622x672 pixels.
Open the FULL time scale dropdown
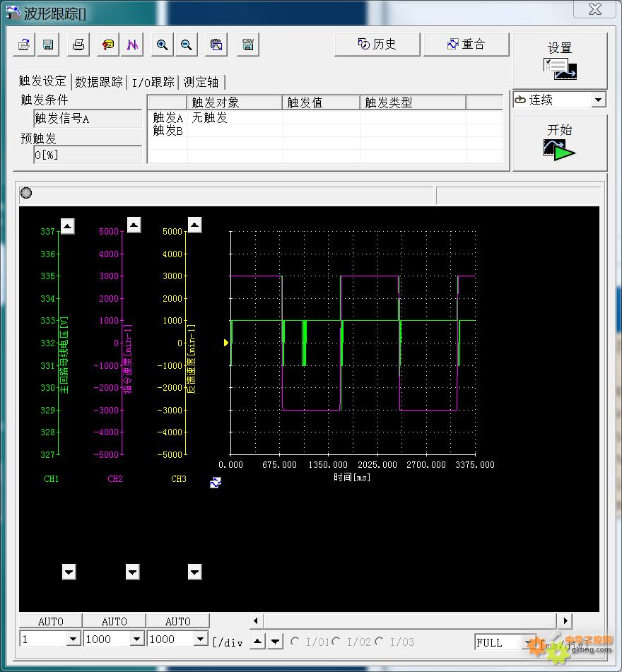point(527,642)
